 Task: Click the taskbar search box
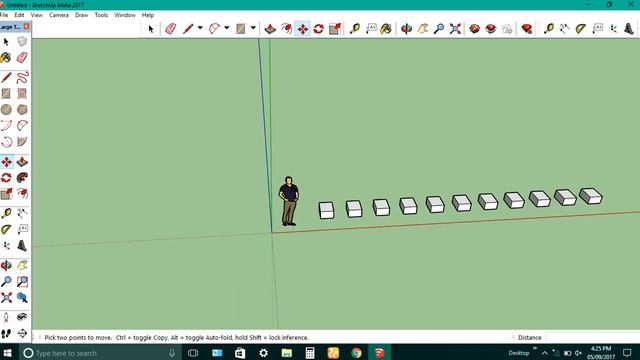[x=100, y=353]
